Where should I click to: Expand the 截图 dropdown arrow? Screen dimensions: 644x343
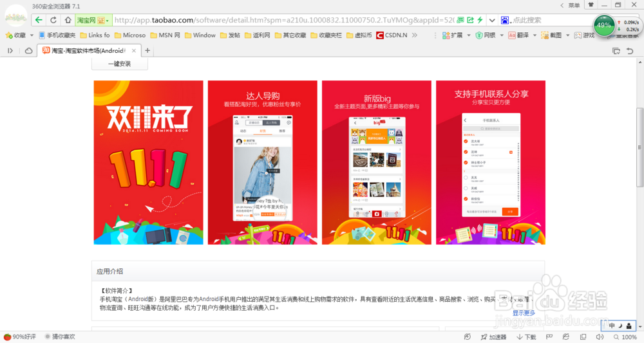(x=567, y=35)
